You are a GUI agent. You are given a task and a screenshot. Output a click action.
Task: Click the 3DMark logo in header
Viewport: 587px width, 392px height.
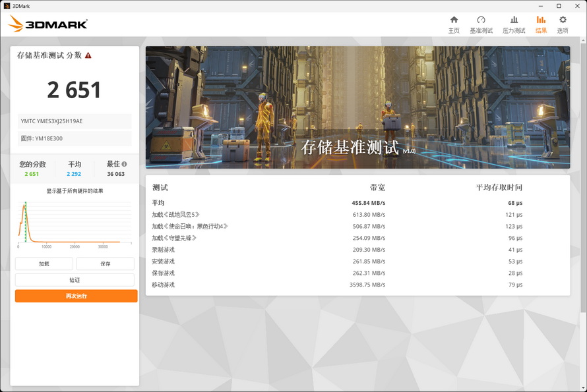pyautogui.click(x=47, y=24)
